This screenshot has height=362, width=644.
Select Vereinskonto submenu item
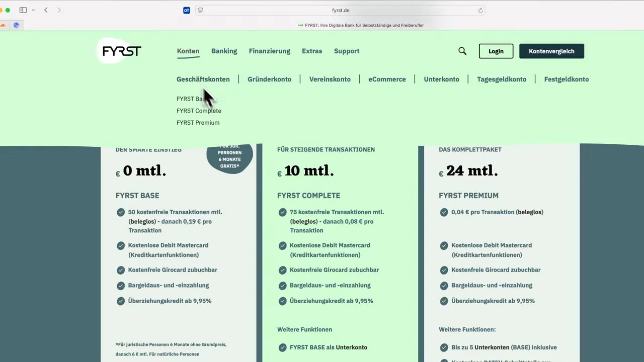[330, 79]
